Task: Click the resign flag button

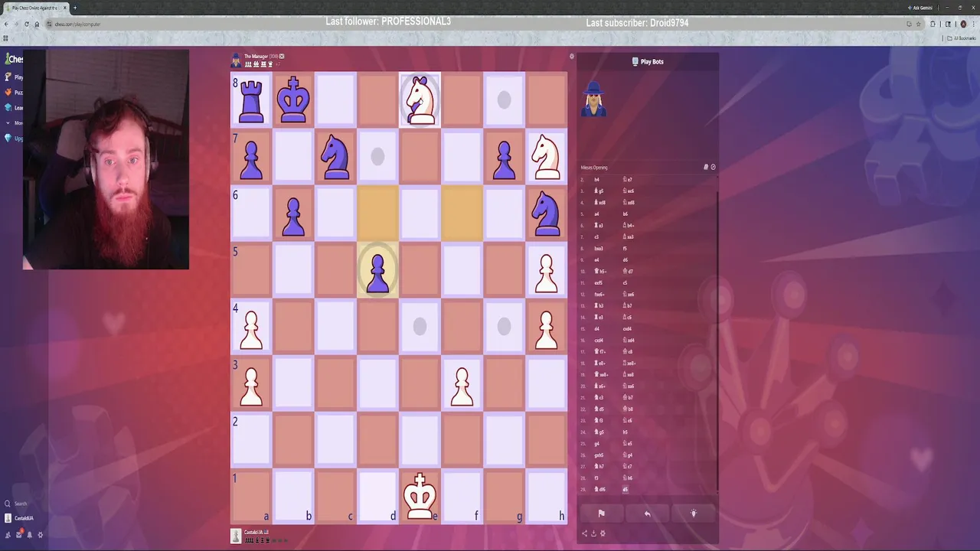Action: click(601, 514)
